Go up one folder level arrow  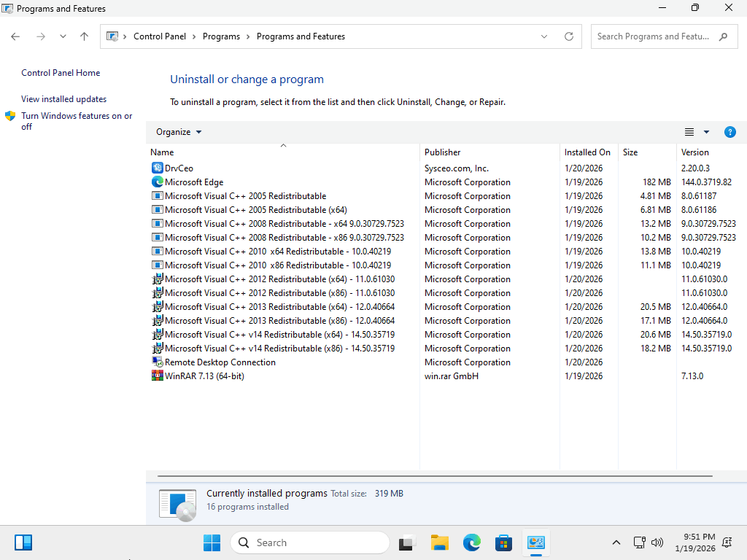(84, 36)
